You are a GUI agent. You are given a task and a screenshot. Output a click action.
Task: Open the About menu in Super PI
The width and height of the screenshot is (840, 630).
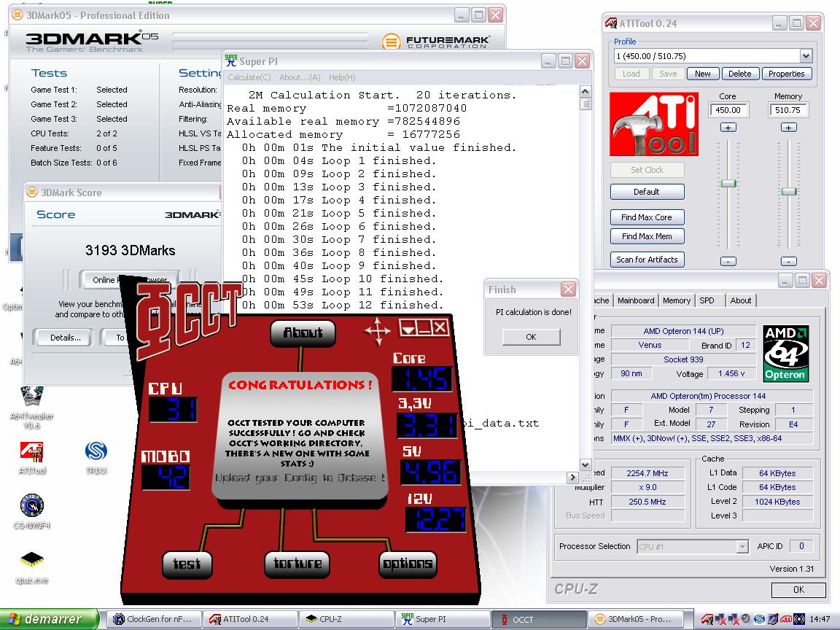(x=300, y=77)
